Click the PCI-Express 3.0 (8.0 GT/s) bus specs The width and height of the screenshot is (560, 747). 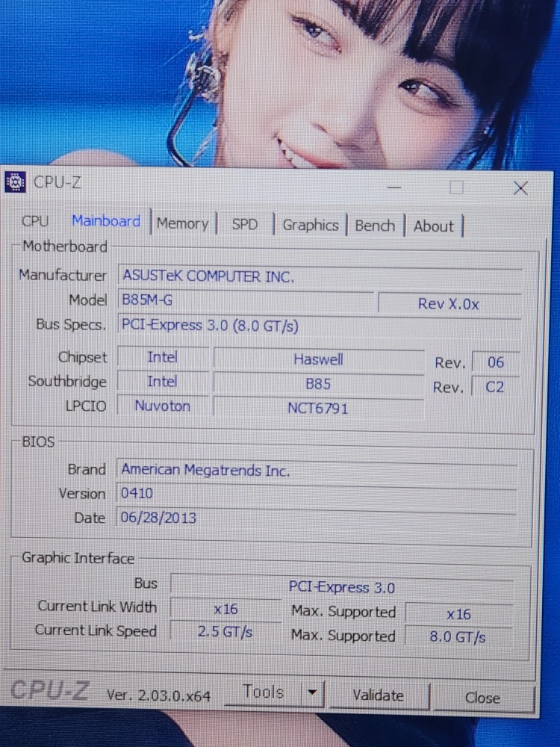[x=319, y=326]
